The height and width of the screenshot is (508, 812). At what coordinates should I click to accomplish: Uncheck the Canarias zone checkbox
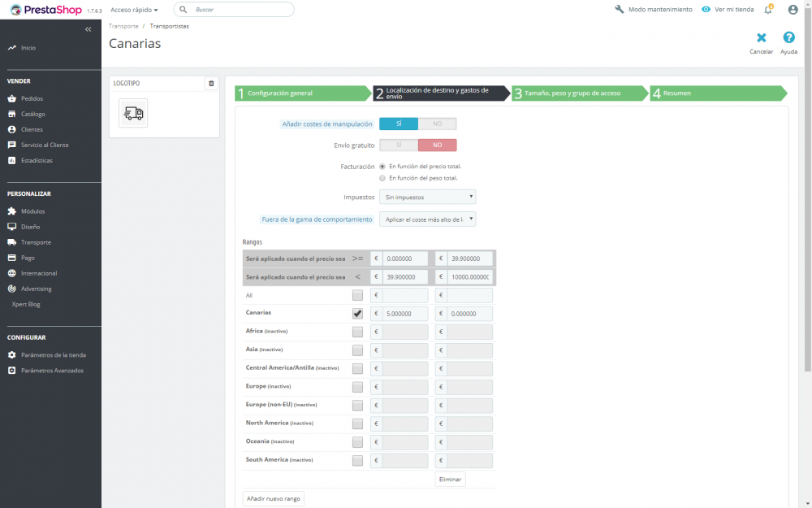[357, 314]
